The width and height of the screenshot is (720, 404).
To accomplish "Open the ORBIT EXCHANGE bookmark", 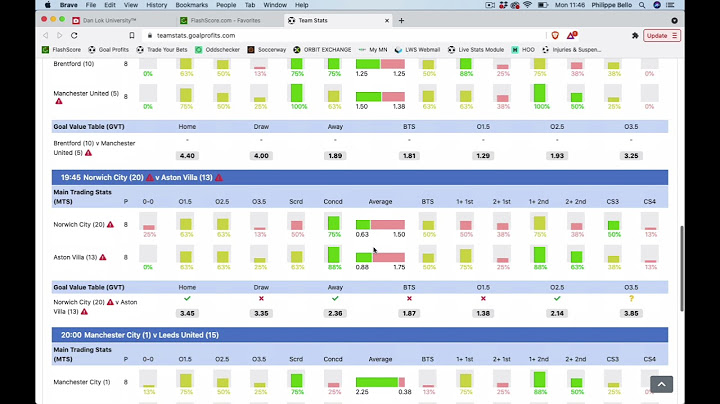I will [322, 50].
